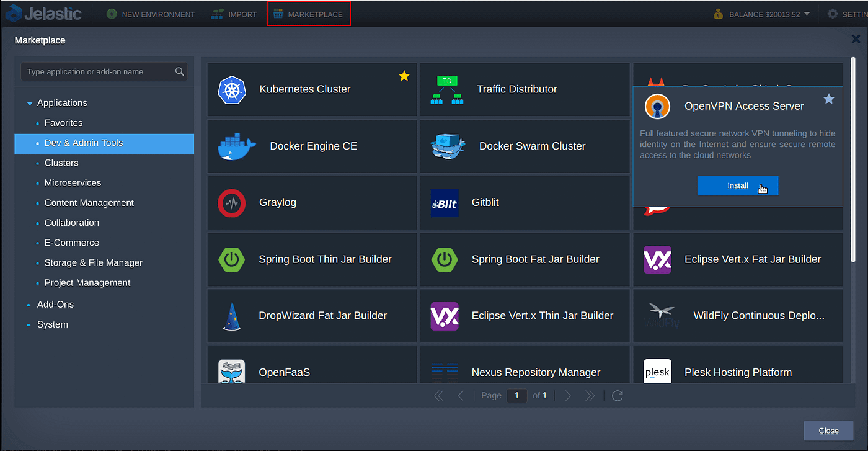868x451 pixels.
Task: Select the Plesk Hosting Platform title
Action: tap(738, 372)
